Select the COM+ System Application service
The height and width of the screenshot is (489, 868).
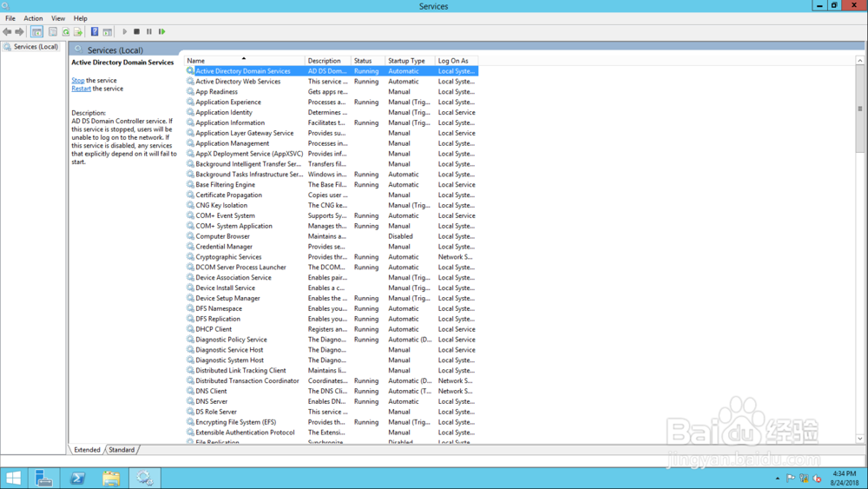tap(332, 226)
